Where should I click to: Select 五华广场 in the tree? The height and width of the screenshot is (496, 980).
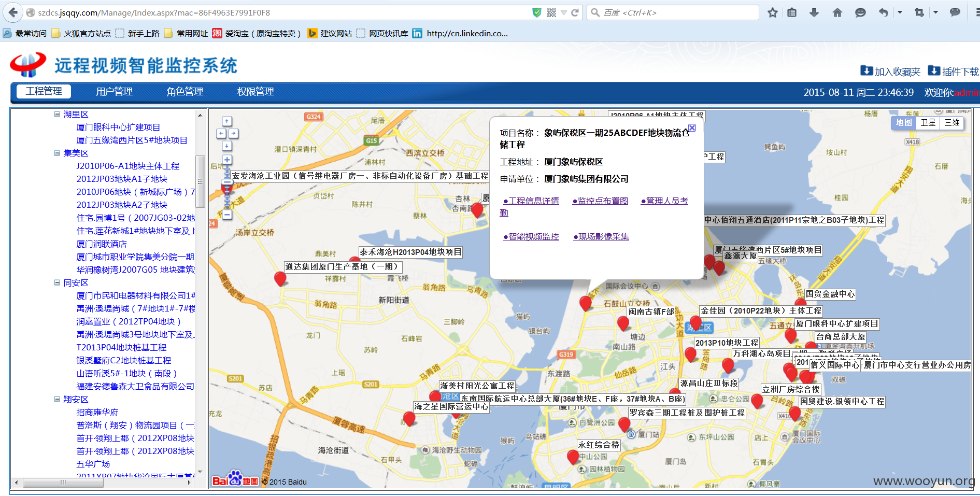(x=93, y=464)
